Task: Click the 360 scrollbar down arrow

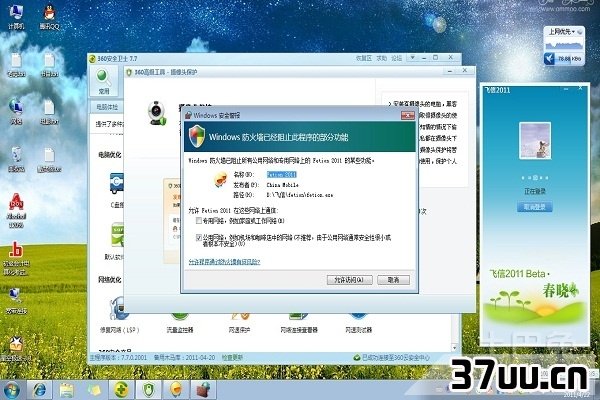Action: point(455,348)
